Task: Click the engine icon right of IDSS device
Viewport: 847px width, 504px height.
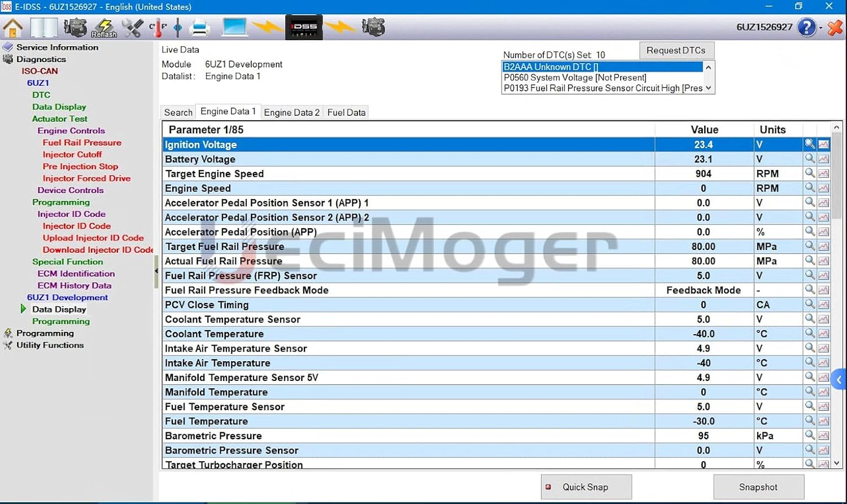Action: coord(373,27)
